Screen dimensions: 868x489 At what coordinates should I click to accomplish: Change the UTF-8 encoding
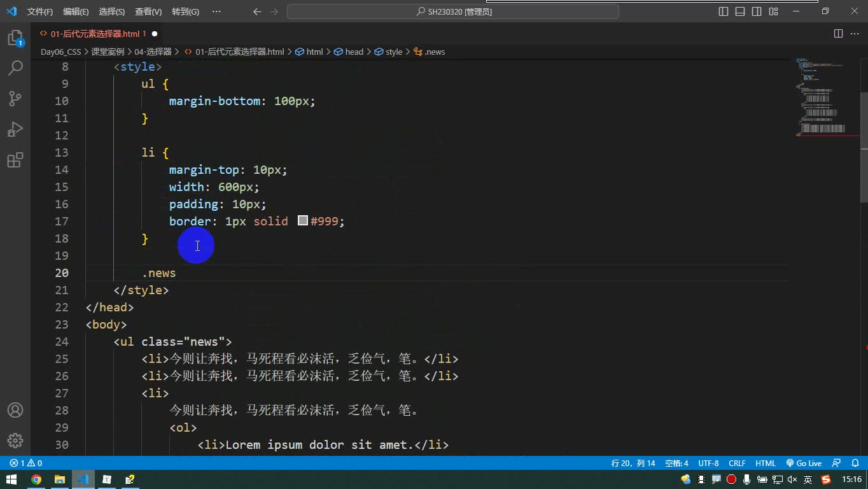(708, 464)
